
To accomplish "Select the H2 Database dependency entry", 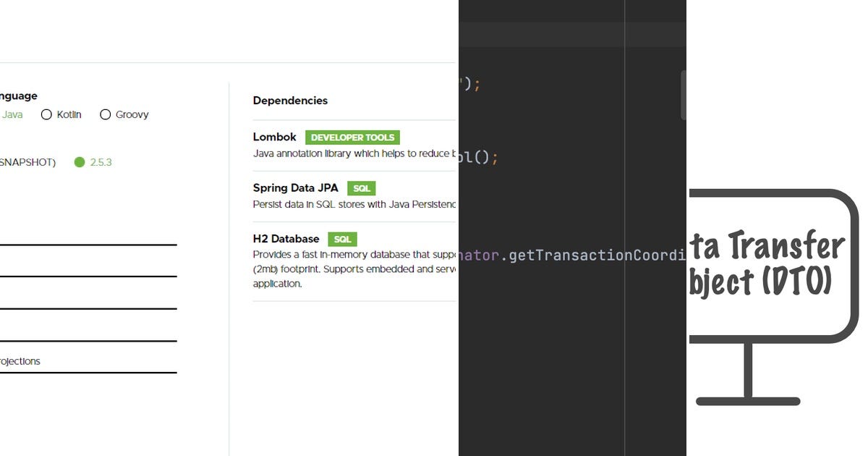I will point(286,239).
